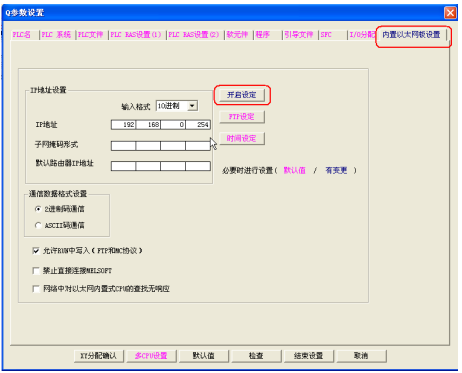
Task: Open the 输入格式 dropdown showing 10进制
Action: pyautogui.click(x=177, y=106)
